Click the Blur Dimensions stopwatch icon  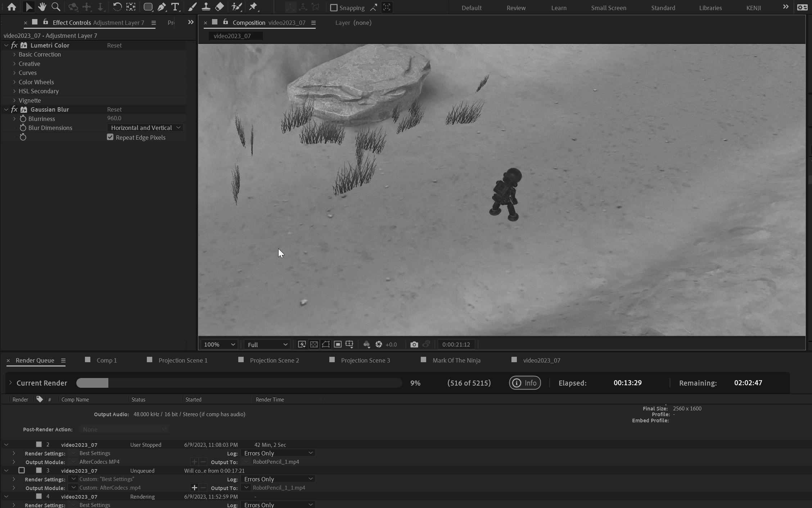click(23, 128)
